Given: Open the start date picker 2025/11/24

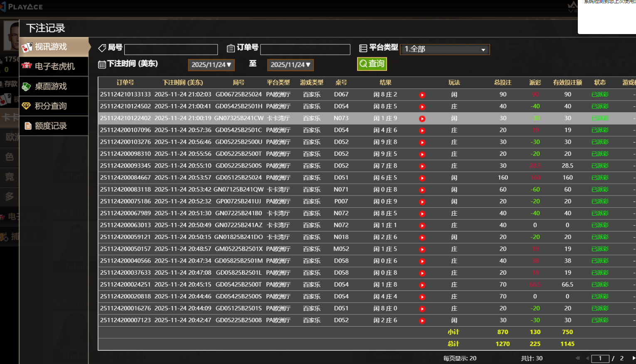Looking at the screenshot, I should (x=211, y=65).
